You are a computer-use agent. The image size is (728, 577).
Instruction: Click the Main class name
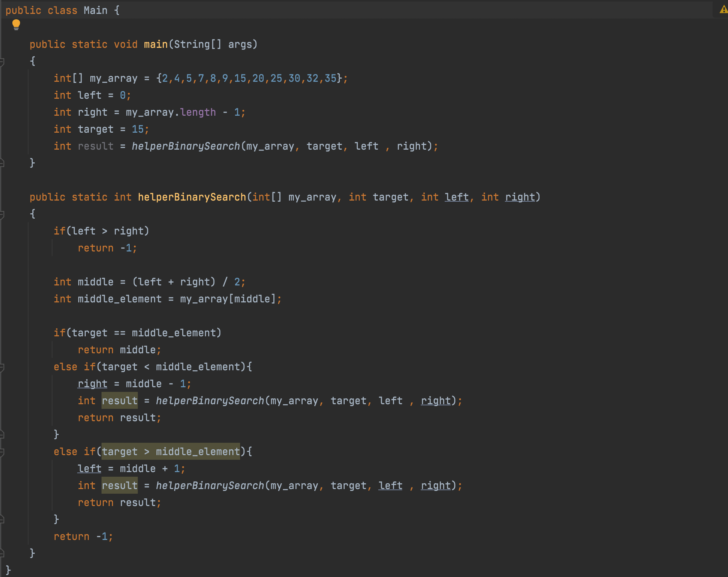(x=95, y=10)
